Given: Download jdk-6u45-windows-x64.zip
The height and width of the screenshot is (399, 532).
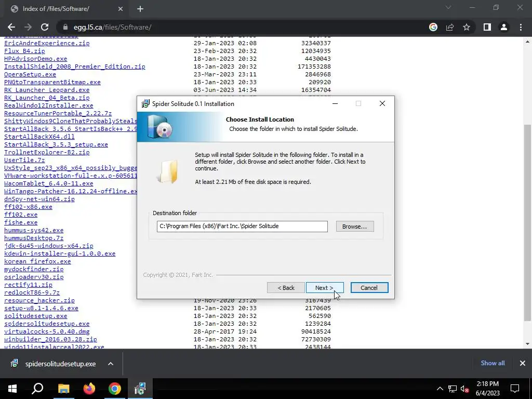Looking at the screenshot, I should click(48, 246).
